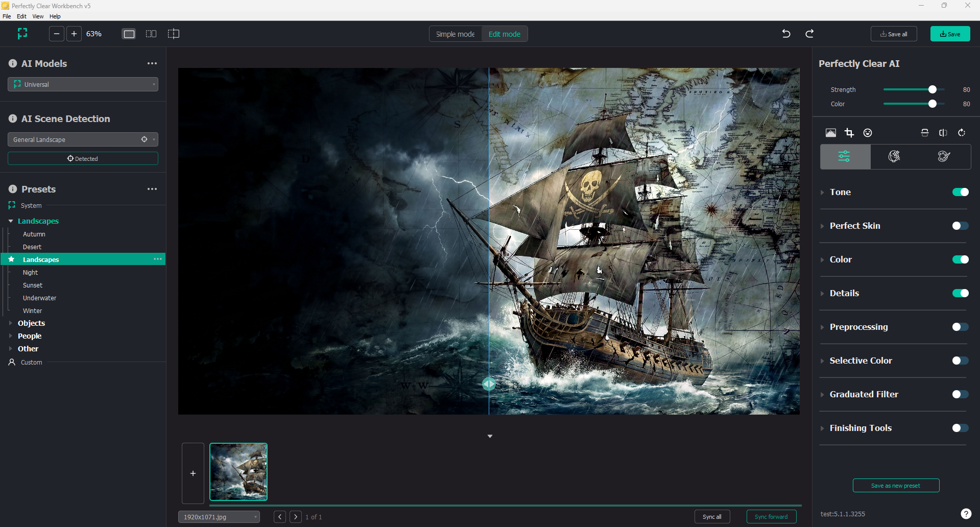
Task: Turn on the Graduated Filter toggle
Action: tap(960, 394)
